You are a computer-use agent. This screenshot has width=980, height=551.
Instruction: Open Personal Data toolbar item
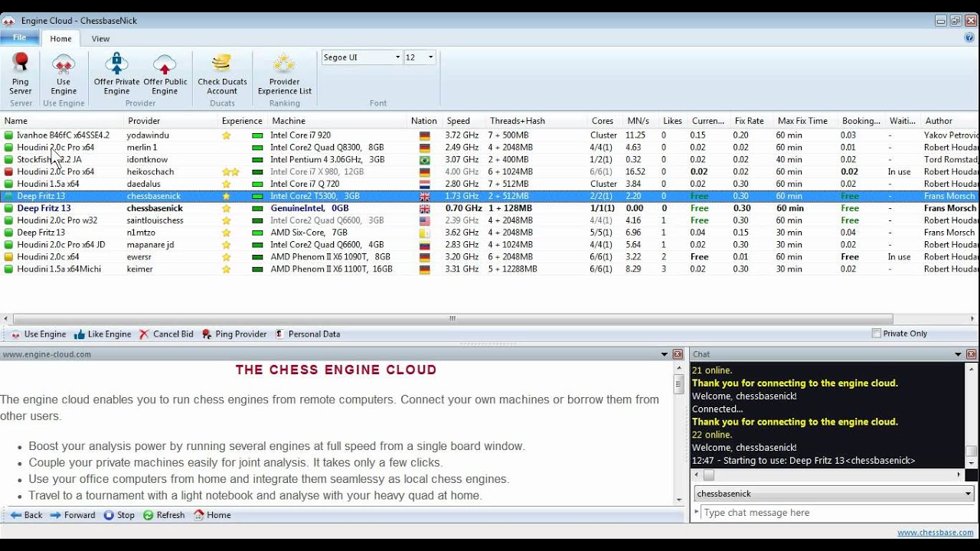(308, 334)
